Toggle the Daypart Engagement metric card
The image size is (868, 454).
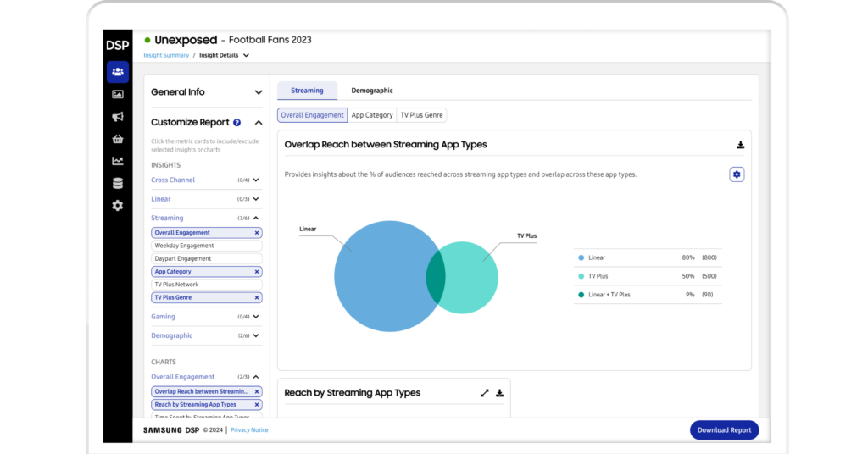click(206, 258)
